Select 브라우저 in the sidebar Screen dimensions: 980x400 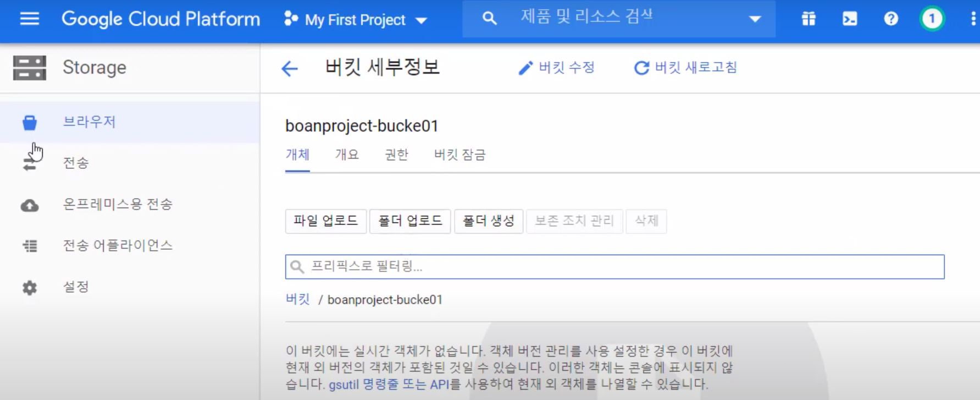click(130, 122)
